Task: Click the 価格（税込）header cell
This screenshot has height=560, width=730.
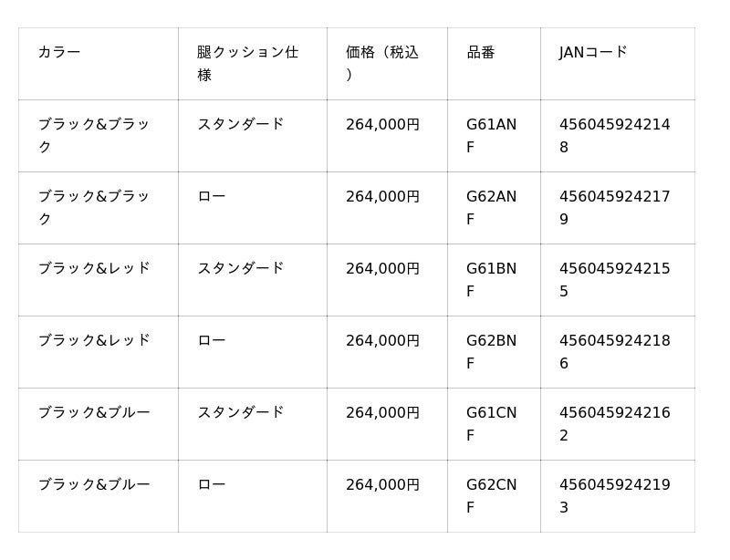Action: coord(382,64)
